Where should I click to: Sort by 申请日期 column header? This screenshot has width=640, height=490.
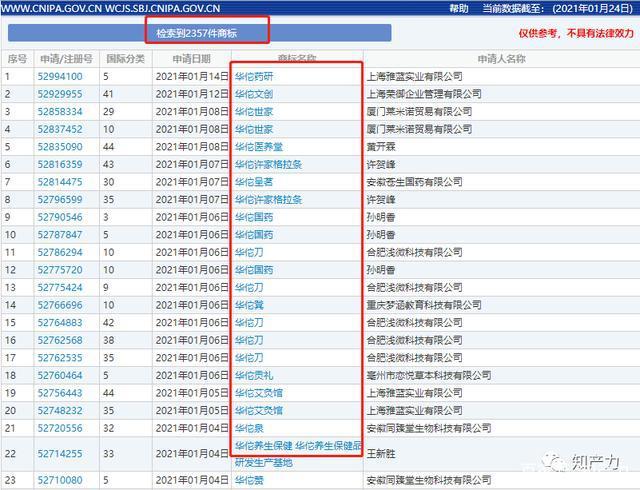click(x=191, y=59)
